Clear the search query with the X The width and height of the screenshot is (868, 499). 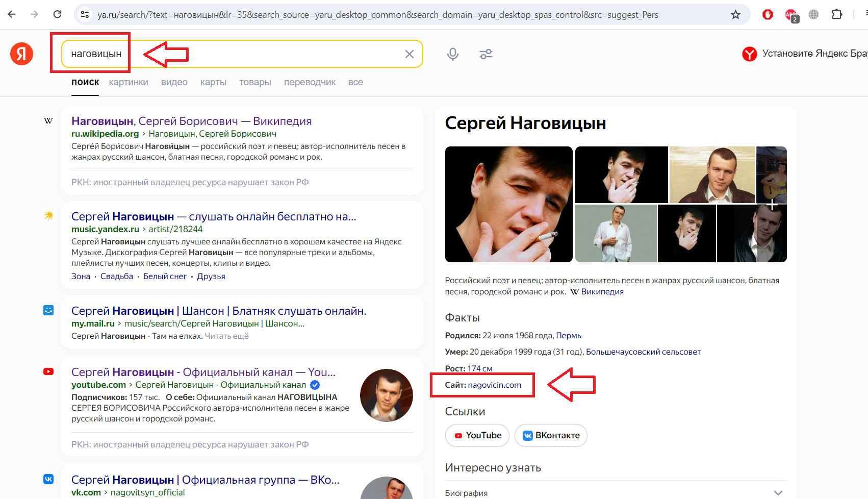tap(410, 54)
